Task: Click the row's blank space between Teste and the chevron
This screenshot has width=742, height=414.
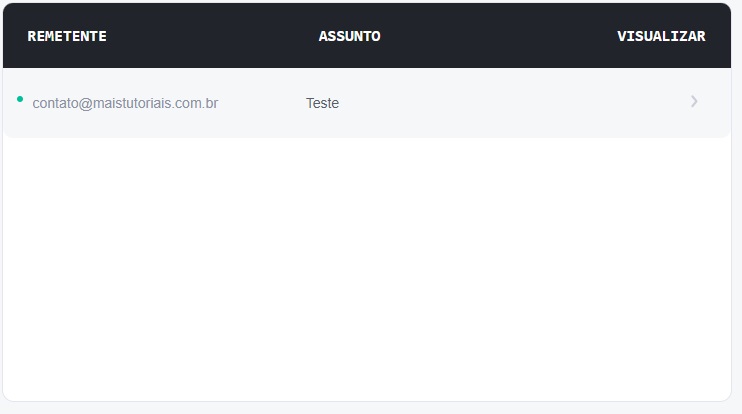Action: tap(510, 103)
